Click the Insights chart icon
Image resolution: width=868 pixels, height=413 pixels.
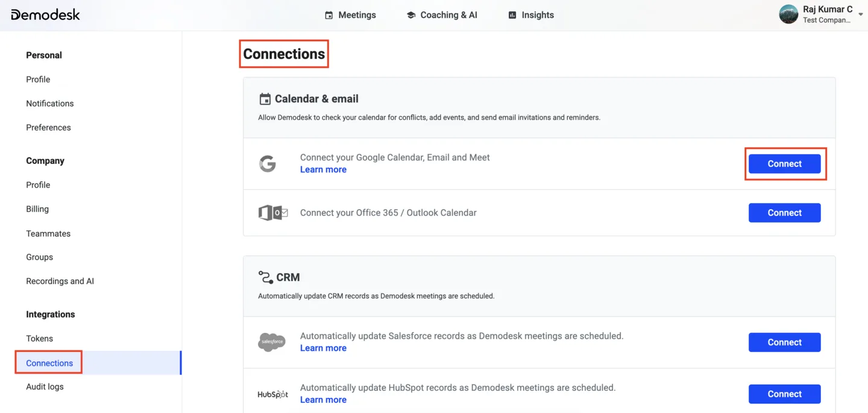tap(512, 15)
